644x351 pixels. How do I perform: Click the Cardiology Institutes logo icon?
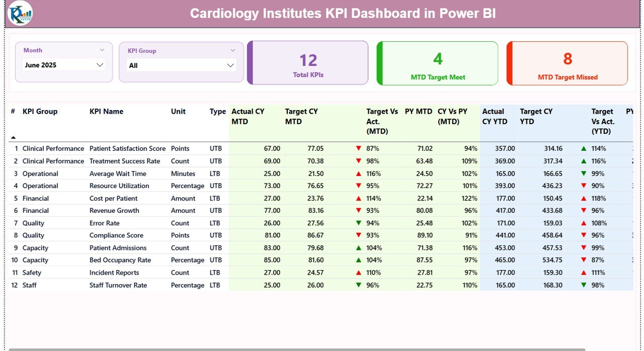(19, 14)
